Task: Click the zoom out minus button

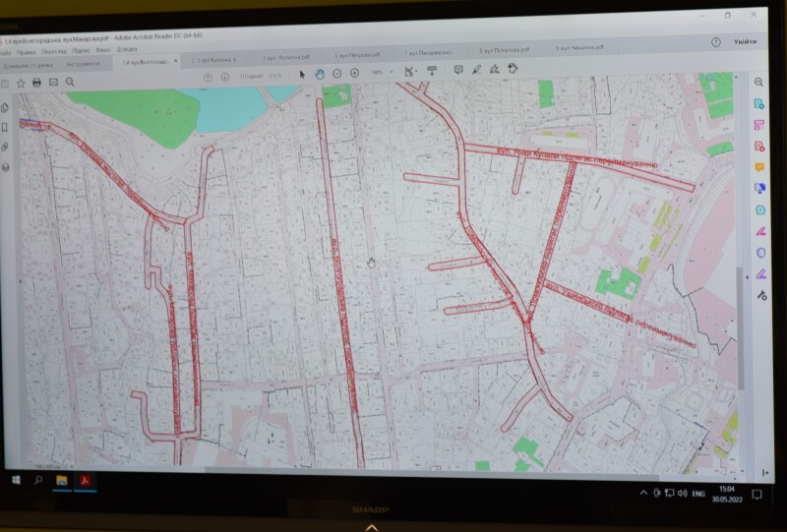Action: 337,73
